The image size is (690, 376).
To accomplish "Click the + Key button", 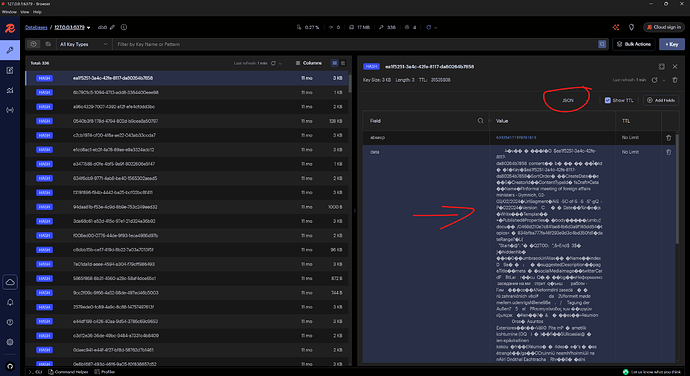I will click(x=672, y=44).
